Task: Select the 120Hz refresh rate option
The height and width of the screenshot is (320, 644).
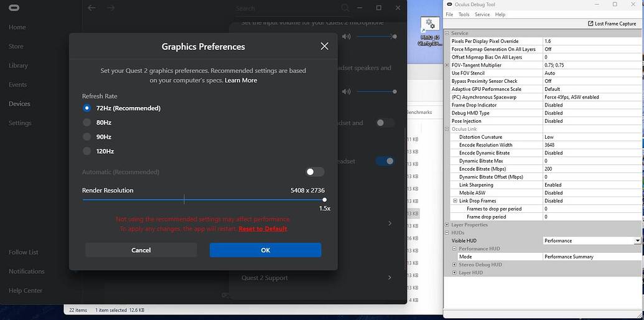Action: tap(86, 151)
